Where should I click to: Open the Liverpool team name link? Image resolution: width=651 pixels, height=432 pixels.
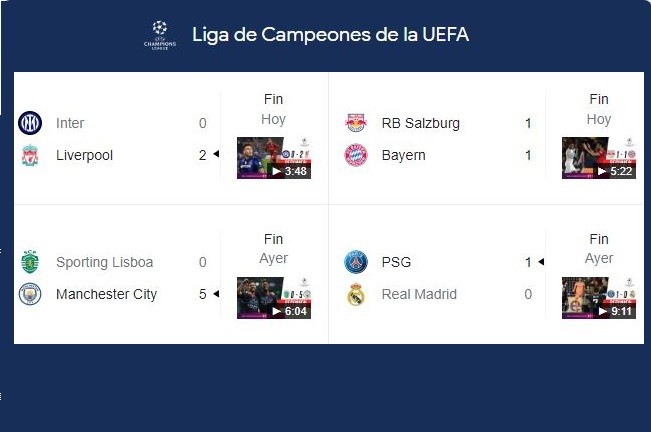click(x=84, y=155)
